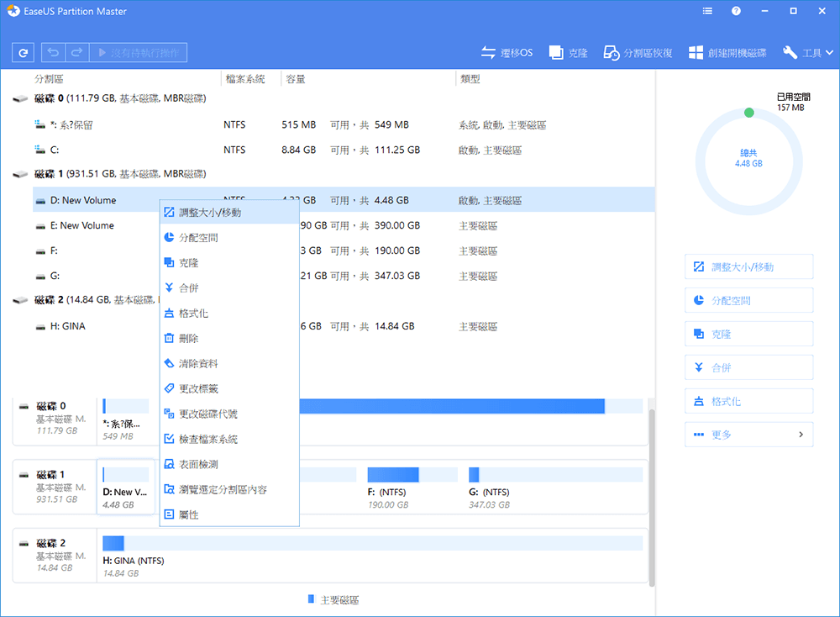The width and height of the screenshot is (840, 617).
Task: Click the refresh icon in toolbar
Action: tap(23, 52)
